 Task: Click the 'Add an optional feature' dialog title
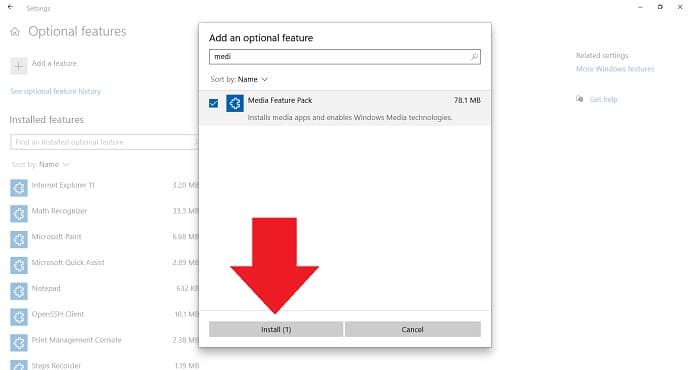261,38
